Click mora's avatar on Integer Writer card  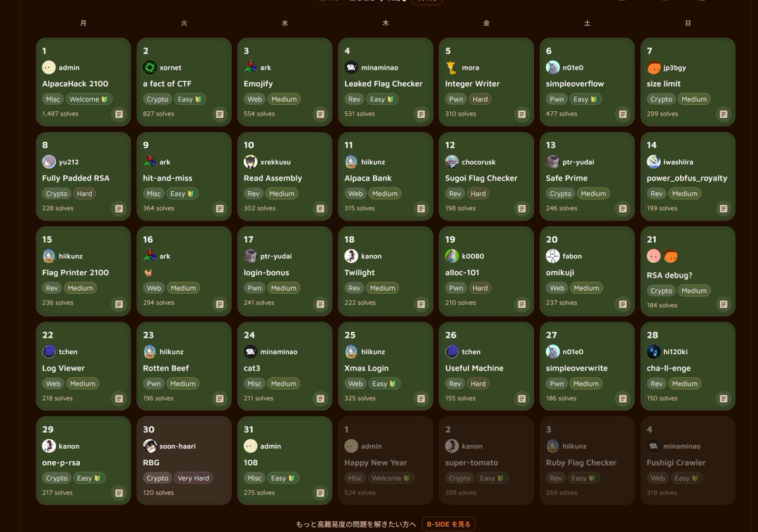point(452,68)
